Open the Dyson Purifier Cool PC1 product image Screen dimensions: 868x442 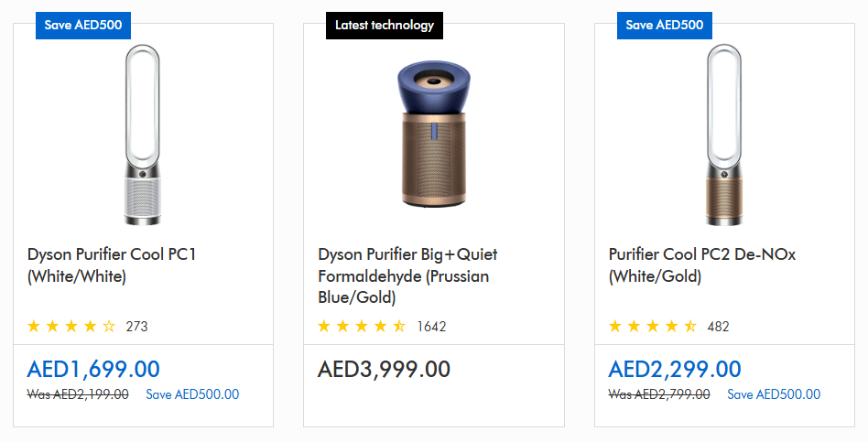click(144, 135)
